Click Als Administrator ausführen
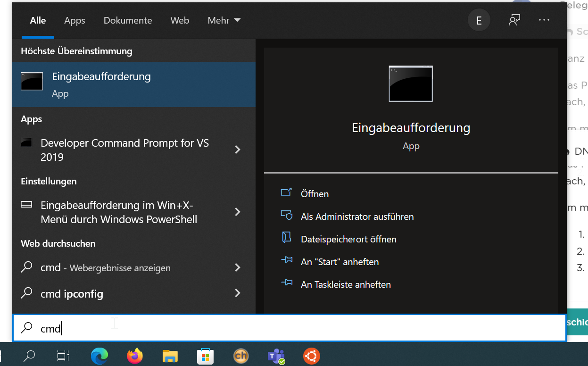Viewport: 588px width, 366px height. tap(357, 216)
